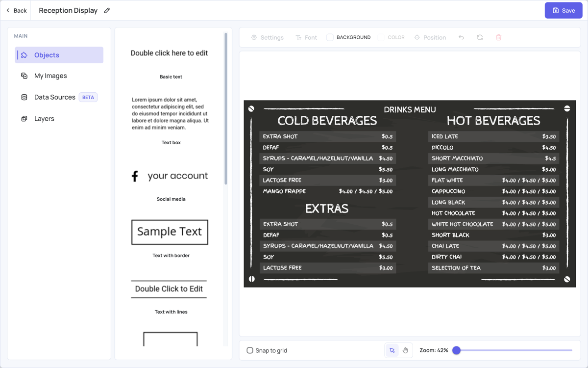Open the Objects section
The width and height of the screenshot is (588, 368).
click(59, 55)
